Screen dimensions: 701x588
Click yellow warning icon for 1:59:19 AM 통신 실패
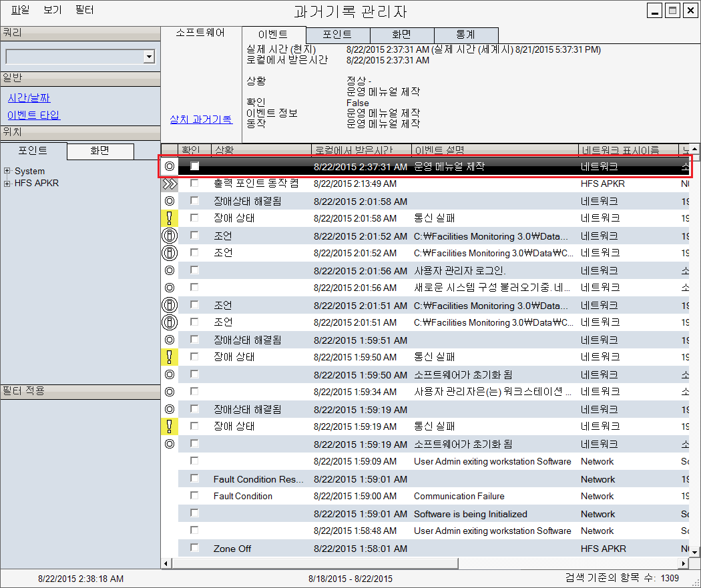170,426
